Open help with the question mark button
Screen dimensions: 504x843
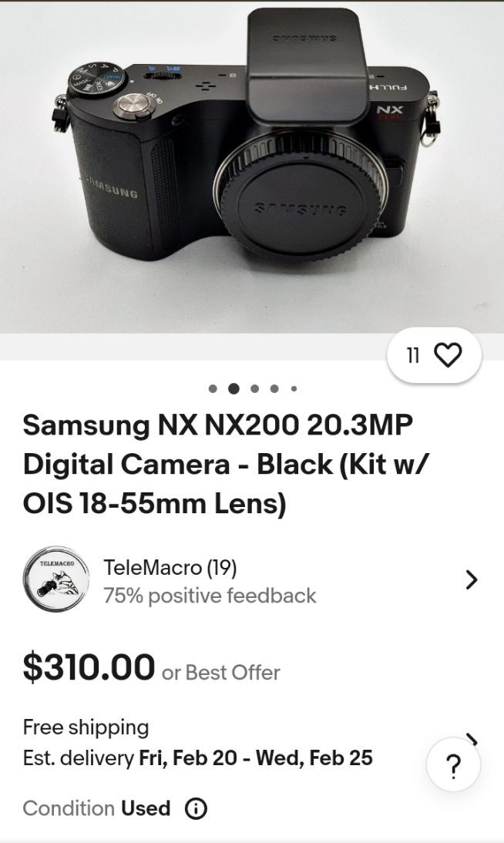pyautogui.click(x=454, y=766)
